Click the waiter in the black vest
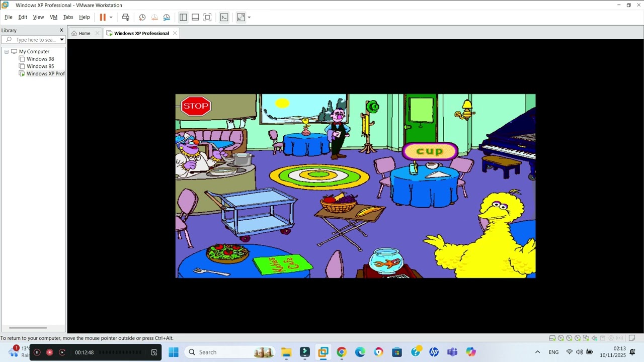Image resolution: width=644 pixels, height=362 pixels. 338,133
